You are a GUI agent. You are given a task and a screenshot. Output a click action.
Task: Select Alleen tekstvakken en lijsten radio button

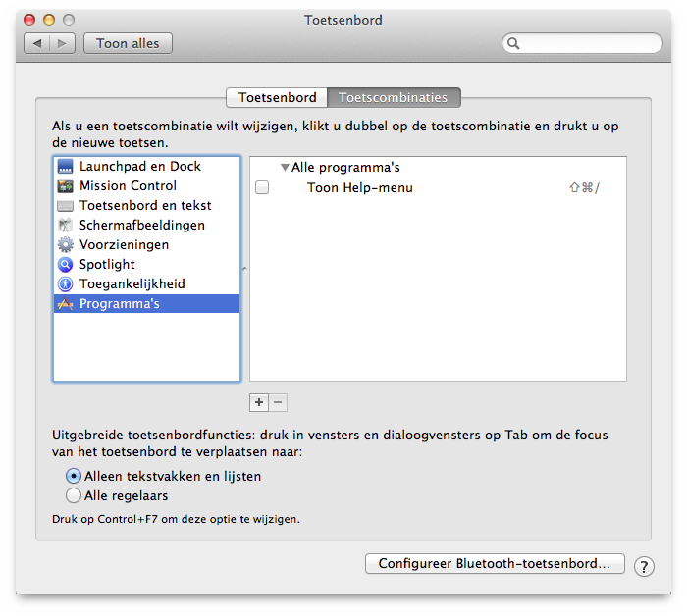tap(74, 476)
